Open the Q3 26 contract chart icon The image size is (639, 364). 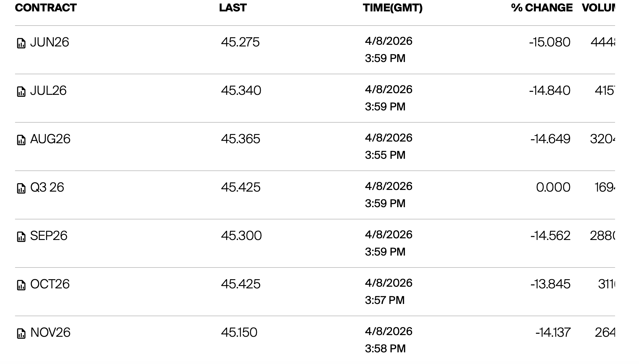point(21,189)
